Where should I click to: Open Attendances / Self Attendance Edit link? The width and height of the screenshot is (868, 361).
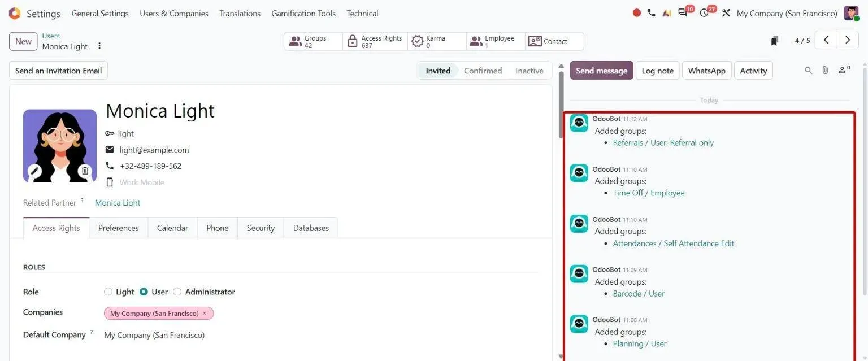click(x=674, y=243)
